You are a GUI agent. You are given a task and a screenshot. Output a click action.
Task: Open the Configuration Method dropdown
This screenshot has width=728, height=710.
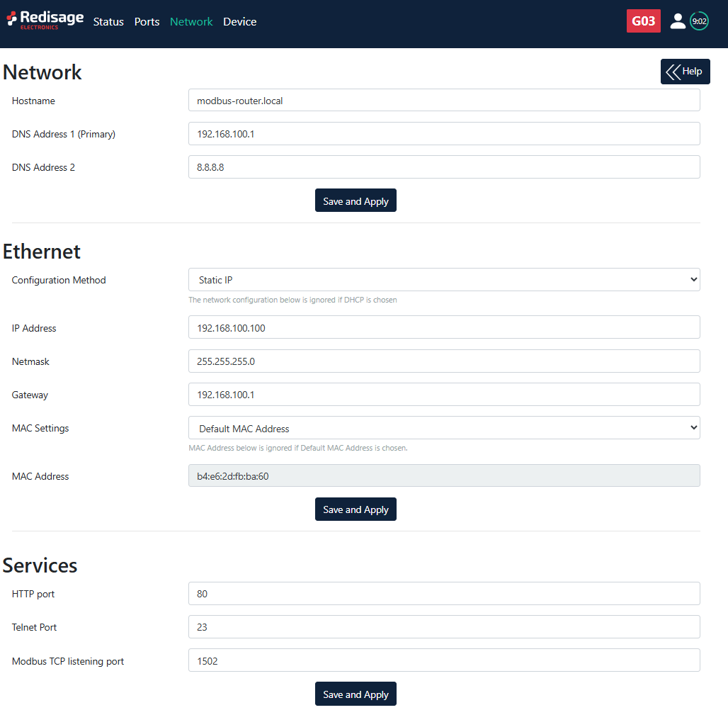[444, 280]
